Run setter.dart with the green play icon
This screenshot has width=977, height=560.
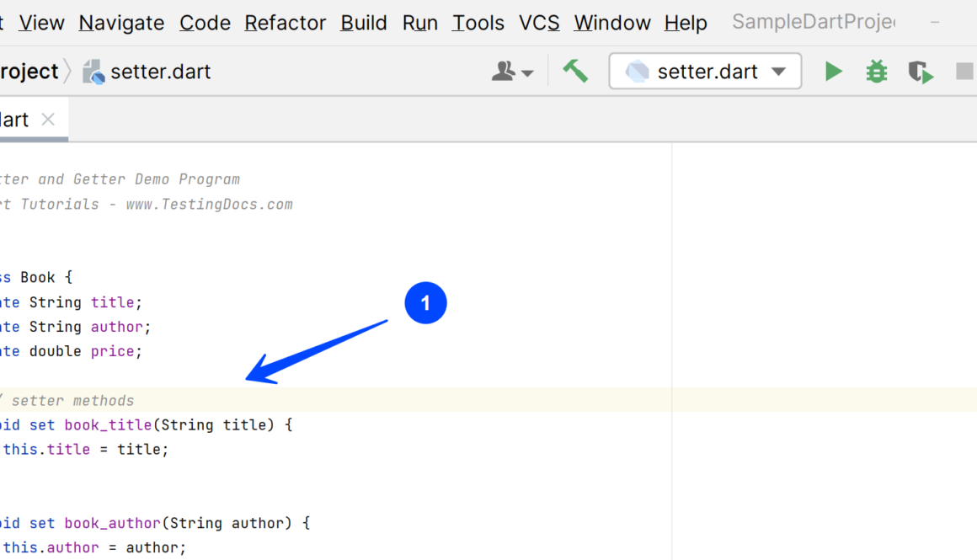click(833, 72)
